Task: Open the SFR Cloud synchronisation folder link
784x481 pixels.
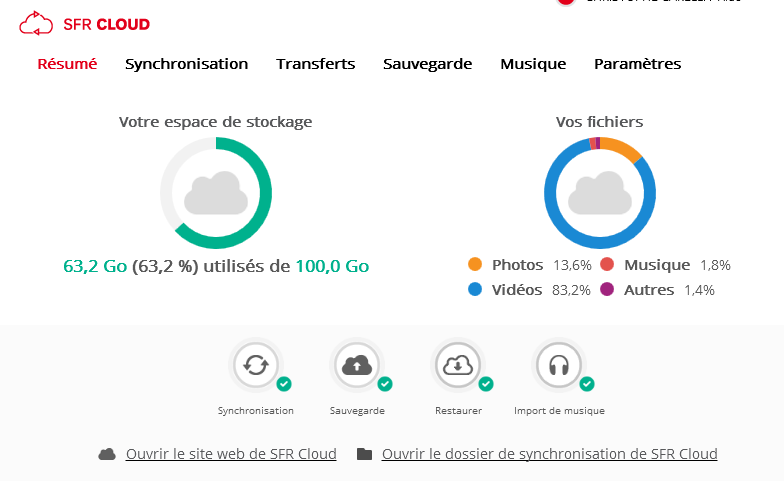Action: pos(549,454)
